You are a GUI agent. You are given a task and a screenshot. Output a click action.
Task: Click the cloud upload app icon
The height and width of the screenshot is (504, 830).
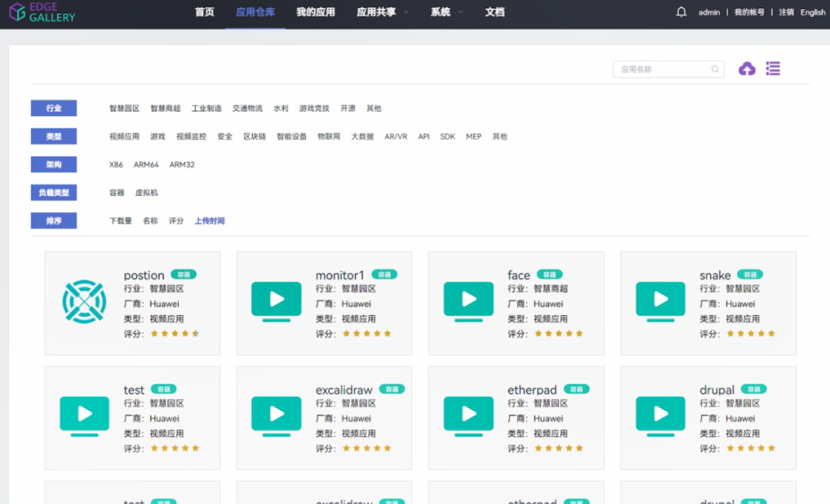pyautogui.click(x=747, y=69)
